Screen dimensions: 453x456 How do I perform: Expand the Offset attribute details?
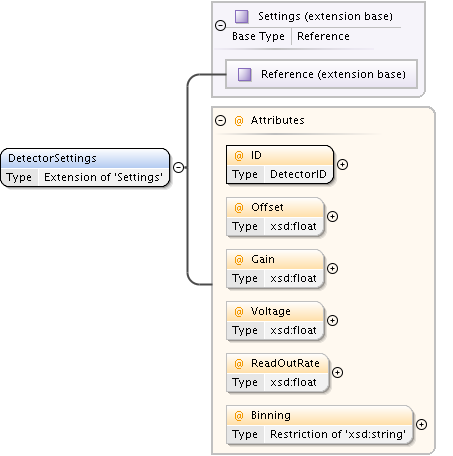(332, 216)
